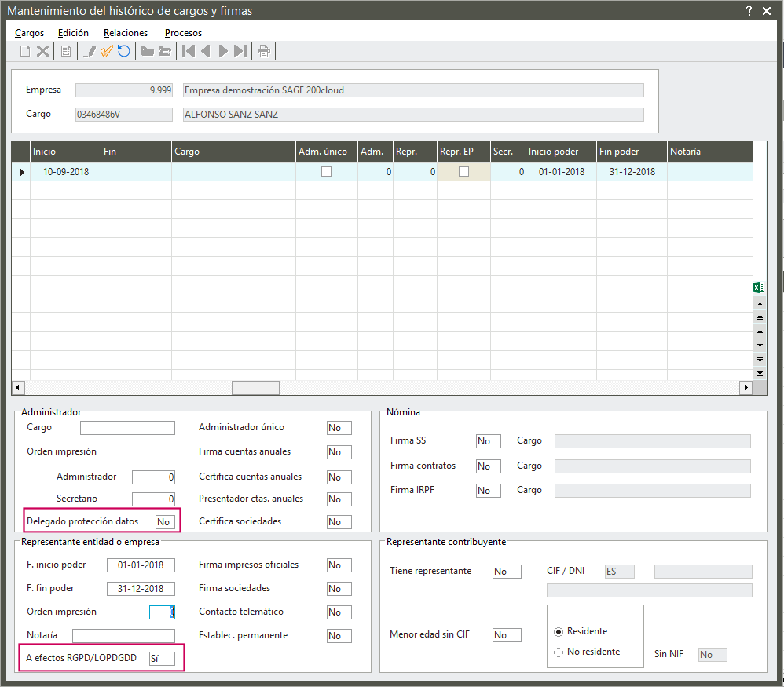Open the Procesos menu
Viewport: 784px width, 687px height.
pyautogui.click(x=183, y=33)
